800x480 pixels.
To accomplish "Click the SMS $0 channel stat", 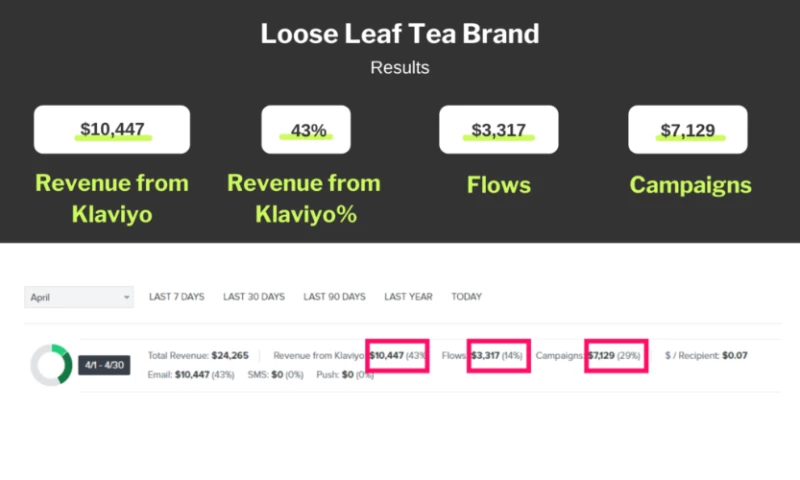I will pyautogui.click(x=275, y=374).
